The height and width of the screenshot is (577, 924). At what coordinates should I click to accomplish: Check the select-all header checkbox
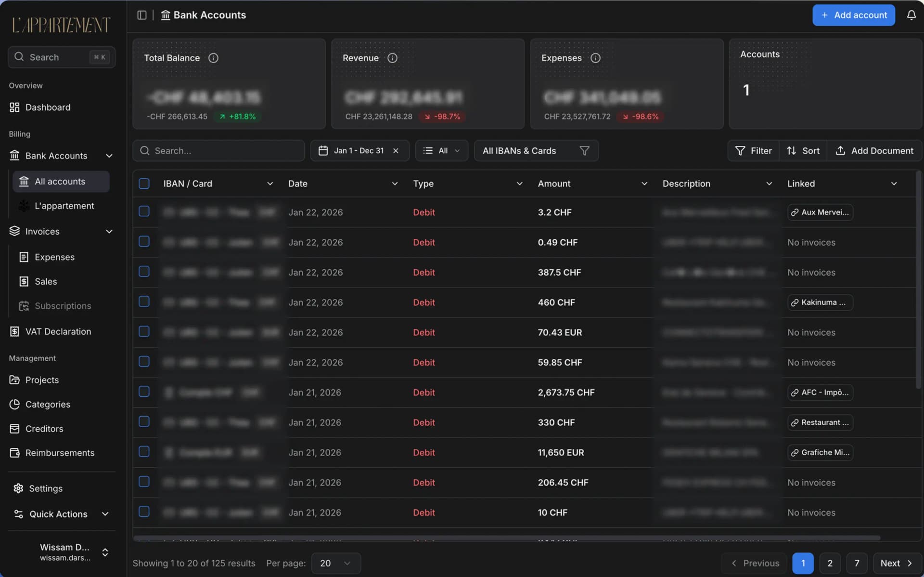144,184
